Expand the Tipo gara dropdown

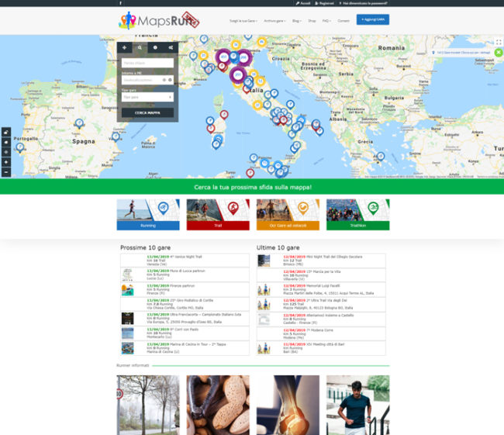[x=147, y=97]
